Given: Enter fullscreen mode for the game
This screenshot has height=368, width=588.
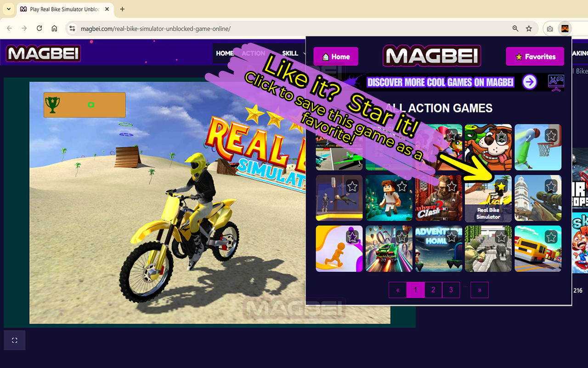Looking at the screenshot, I should coord(15,340).
